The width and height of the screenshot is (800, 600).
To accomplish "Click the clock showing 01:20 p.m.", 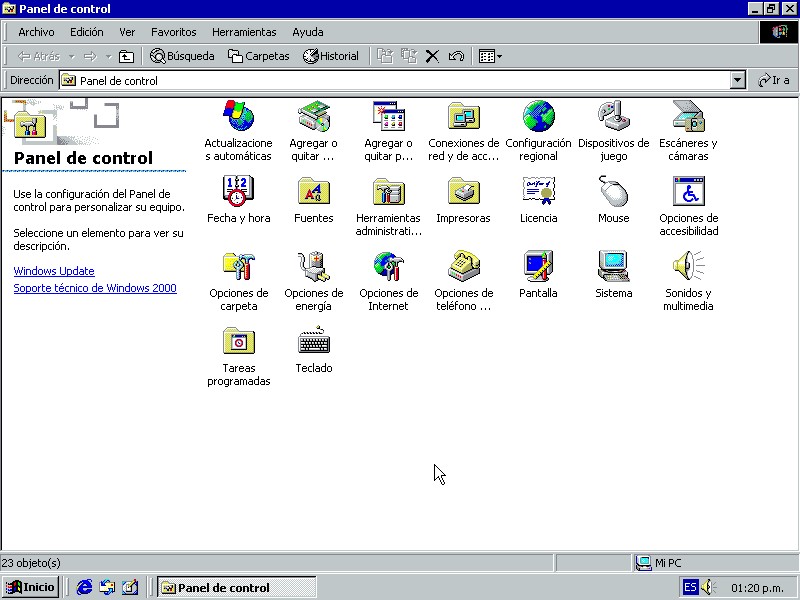I will point(757,588).
